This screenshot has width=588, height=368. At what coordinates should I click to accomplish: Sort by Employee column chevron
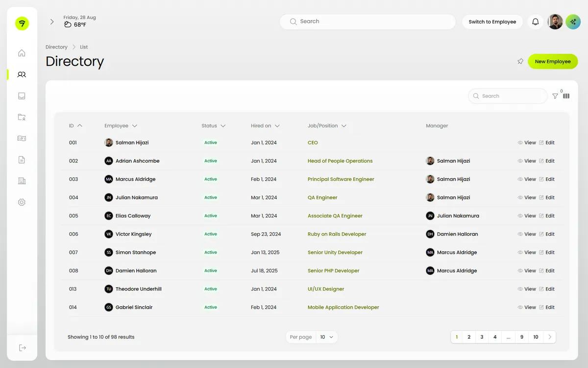135,126
